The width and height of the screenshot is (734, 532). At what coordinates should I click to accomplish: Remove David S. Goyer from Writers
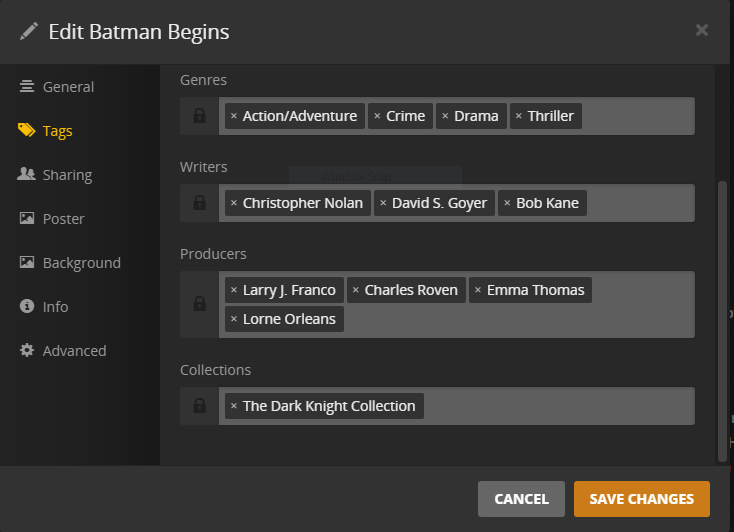coord(383,203)
